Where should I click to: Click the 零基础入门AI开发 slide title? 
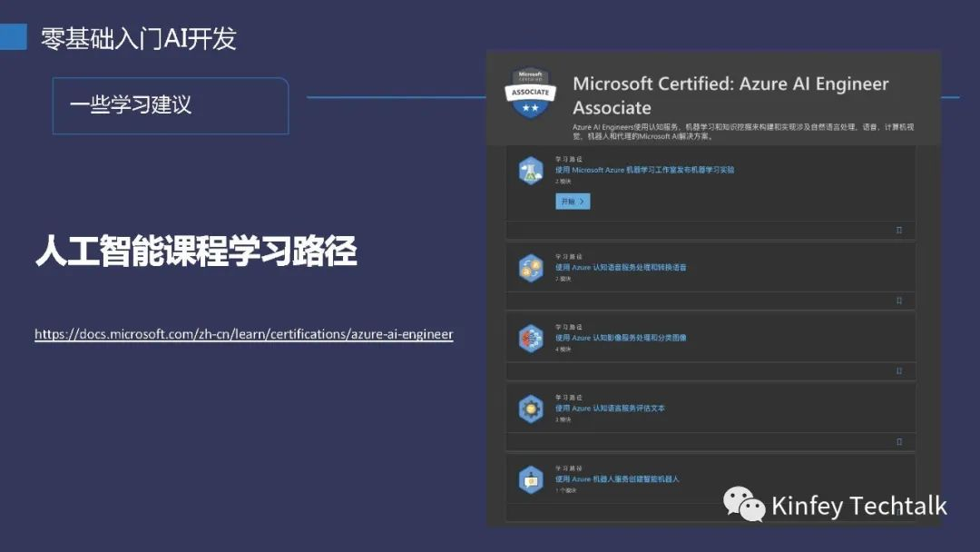139,39
